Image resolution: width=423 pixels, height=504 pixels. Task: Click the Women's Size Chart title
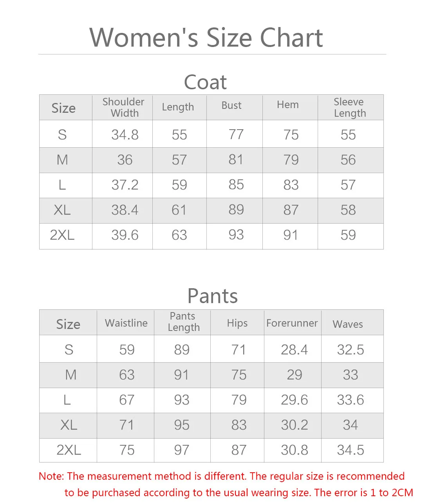click(206, 38)
